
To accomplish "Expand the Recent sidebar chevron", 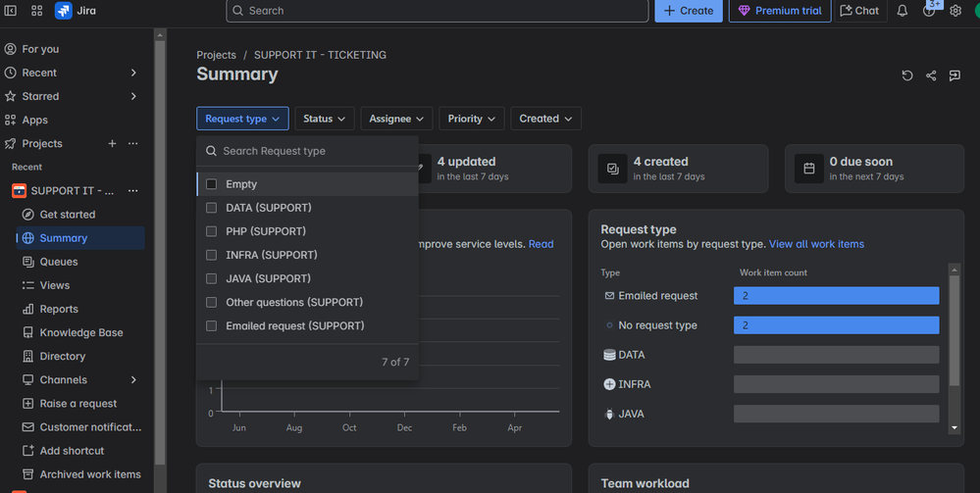I will (133, 73).
